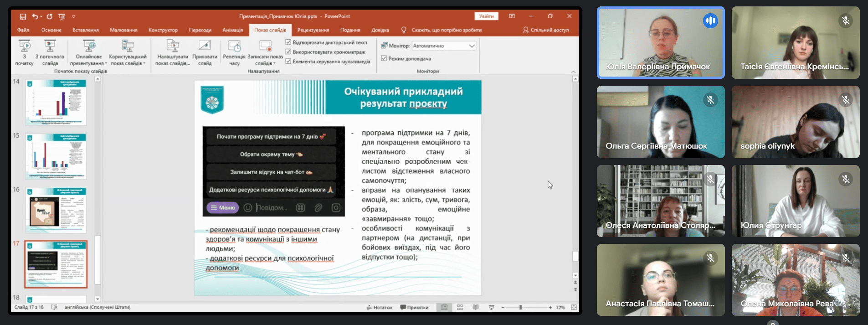Click Юлія Валеріївна Примачок speaking indicator
The width and height of the screenshot is (868, 325).
(710, 21)
